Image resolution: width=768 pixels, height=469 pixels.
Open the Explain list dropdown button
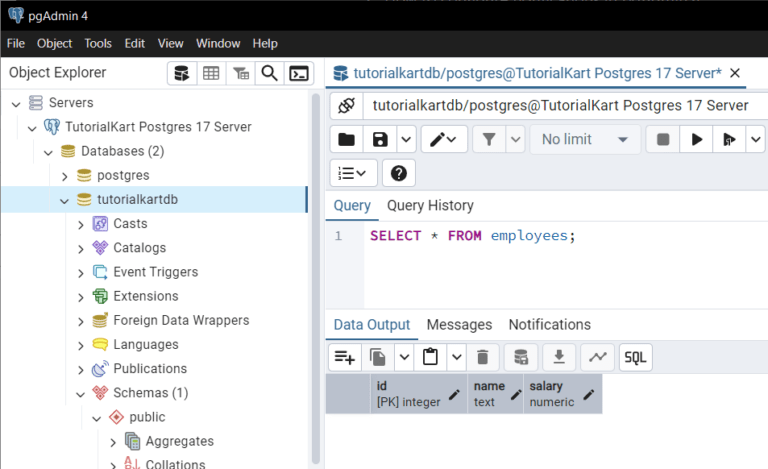(353, 173)
